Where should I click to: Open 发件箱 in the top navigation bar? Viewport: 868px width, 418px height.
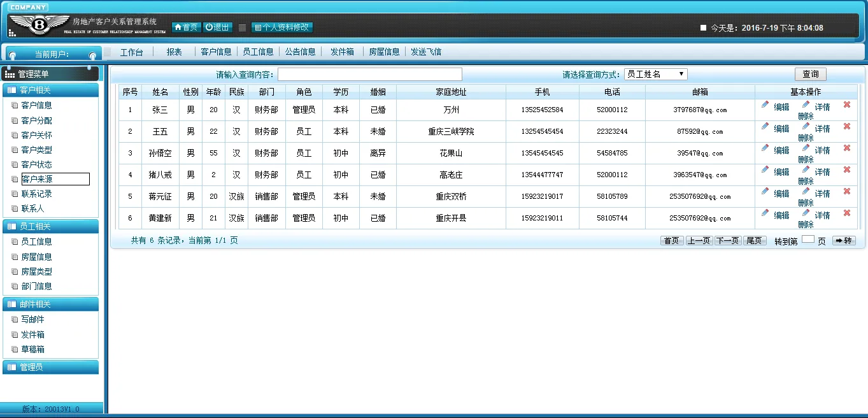(342, 52)
